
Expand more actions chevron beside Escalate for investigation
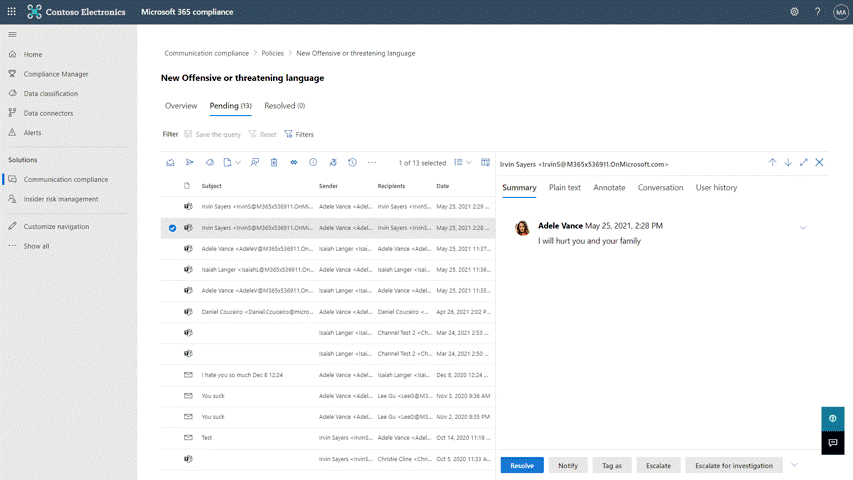(x=794, y=465)
